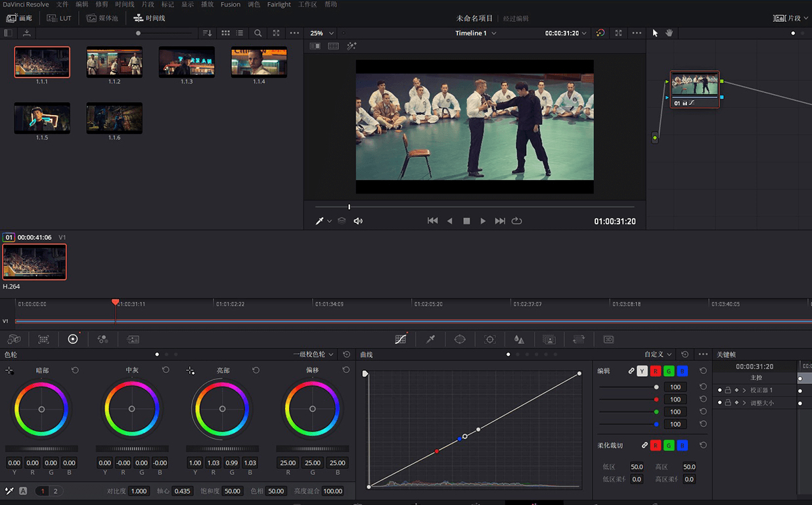Open the Sizing palette
This screenshot has height=505, width=812.
(579, 339)
